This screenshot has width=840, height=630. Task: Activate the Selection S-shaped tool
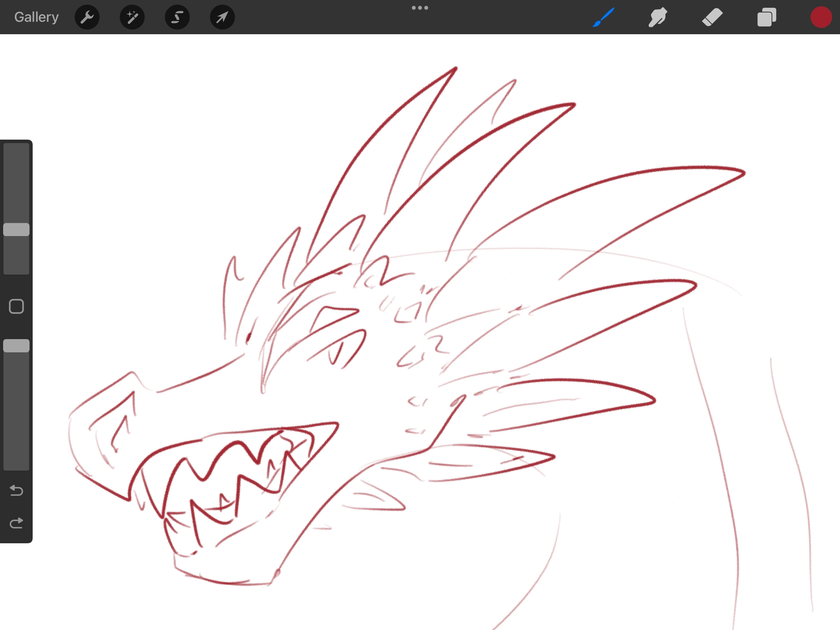point(177,17)
